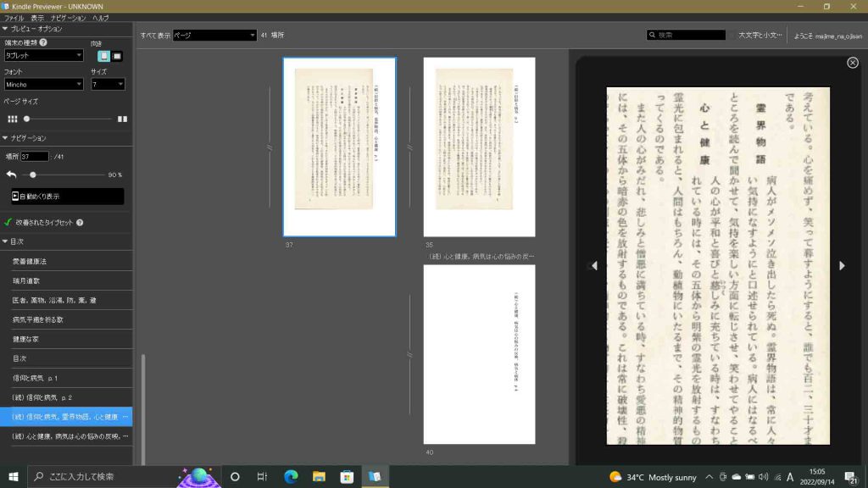Collapse the プレビューオプション section

coord(5,28)
